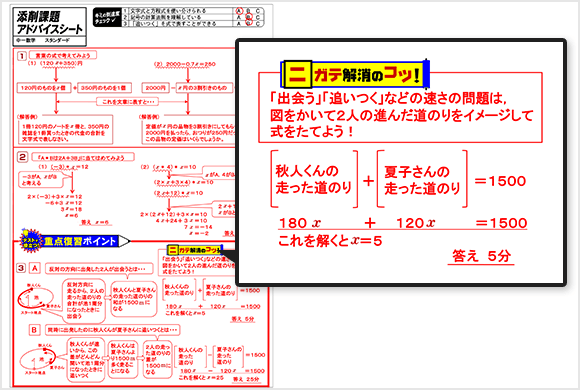Image resolution: width=580 pixels, height=390 pixels.
Task: Click small 答え 5分 in sheet section A
Action: click(x=243, y=319)
